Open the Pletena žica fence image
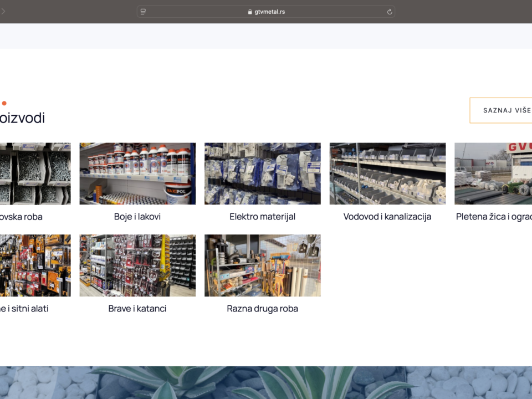 493,173
